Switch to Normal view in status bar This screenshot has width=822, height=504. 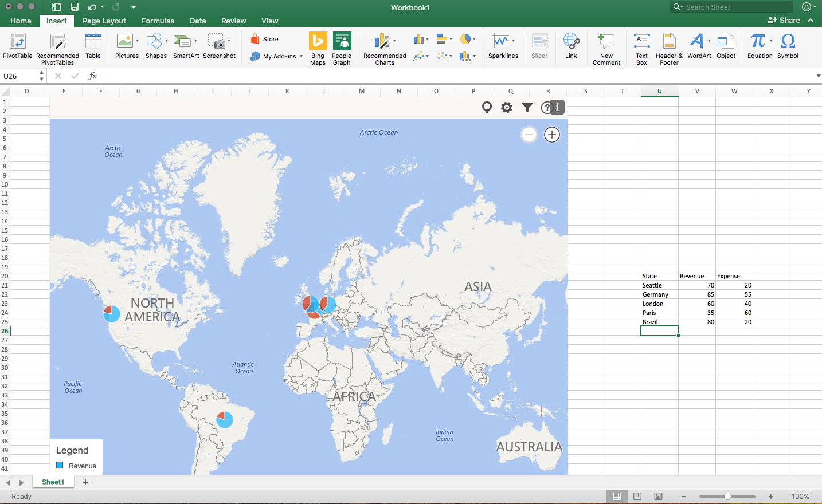(617, 497)
